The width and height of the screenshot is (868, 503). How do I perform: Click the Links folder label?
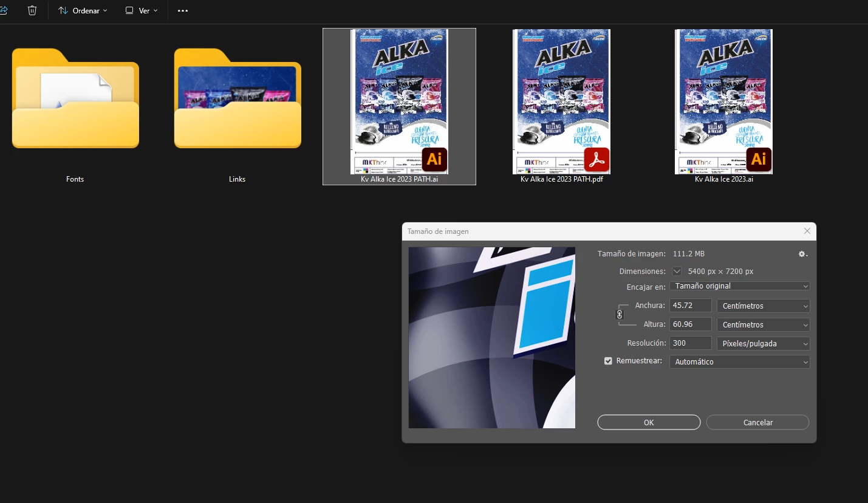237,179
